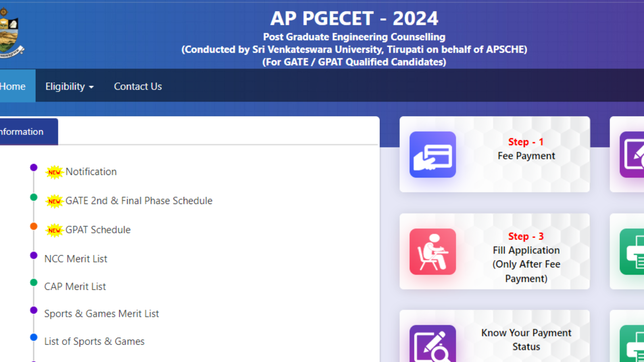The width and height of the screenshot is (644, 362).
Task: View the GPAT Schedule link
Action: (98, 230)
